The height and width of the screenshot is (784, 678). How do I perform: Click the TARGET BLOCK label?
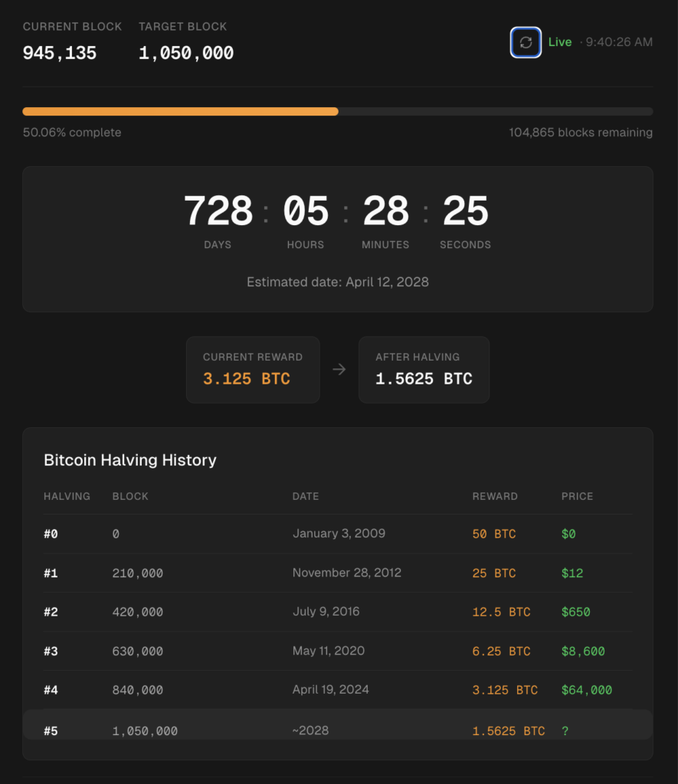(182, 27)
